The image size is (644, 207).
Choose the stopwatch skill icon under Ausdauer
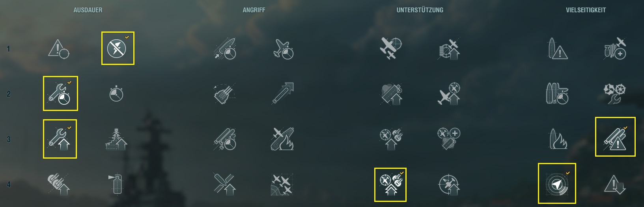click(x=116, y=94)
